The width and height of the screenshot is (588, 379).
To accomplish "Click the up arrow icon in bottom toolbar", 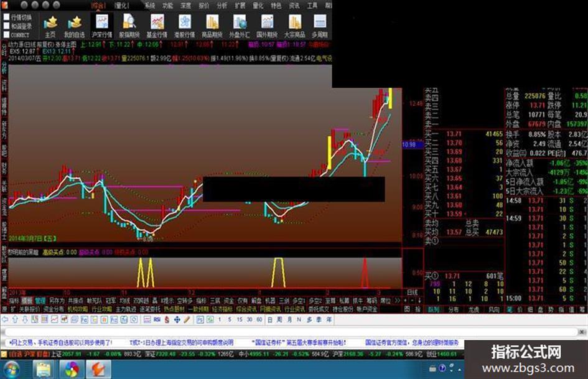I will [15, 320].
